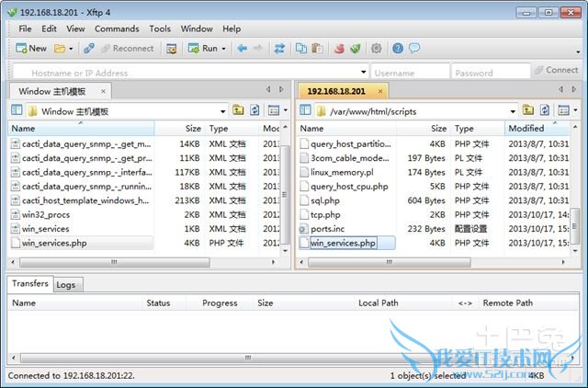Image resolution: width=588 pixels, height=388 pixels.
Task: Sort local files by Name column
Action: click(82, 129)
